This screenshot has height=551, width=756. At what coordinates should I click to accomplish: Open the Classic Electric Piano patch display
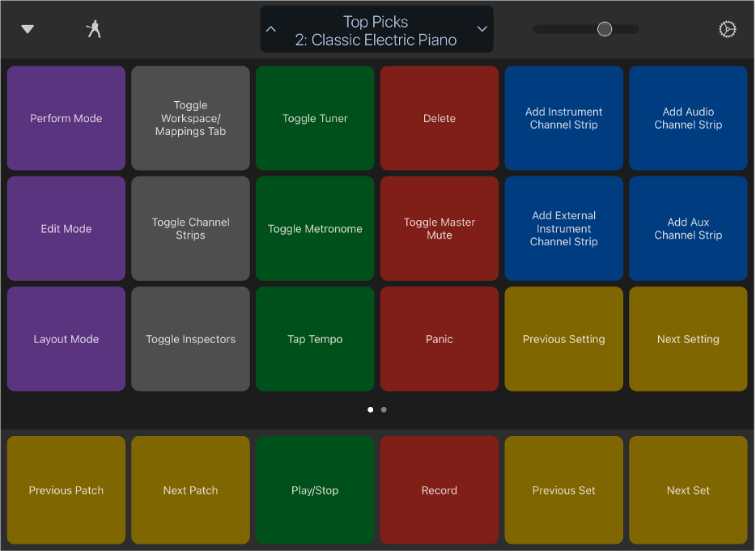pos(376,29)
